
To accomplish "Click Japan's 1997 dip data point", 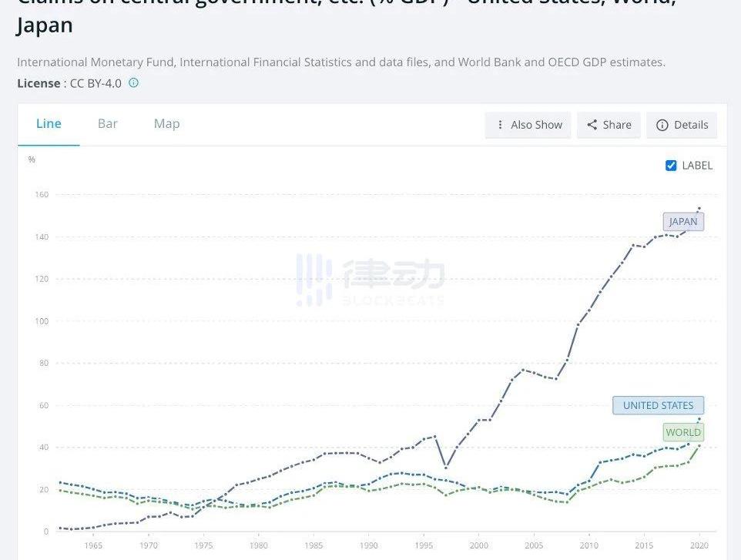I will tap(446, 467).
